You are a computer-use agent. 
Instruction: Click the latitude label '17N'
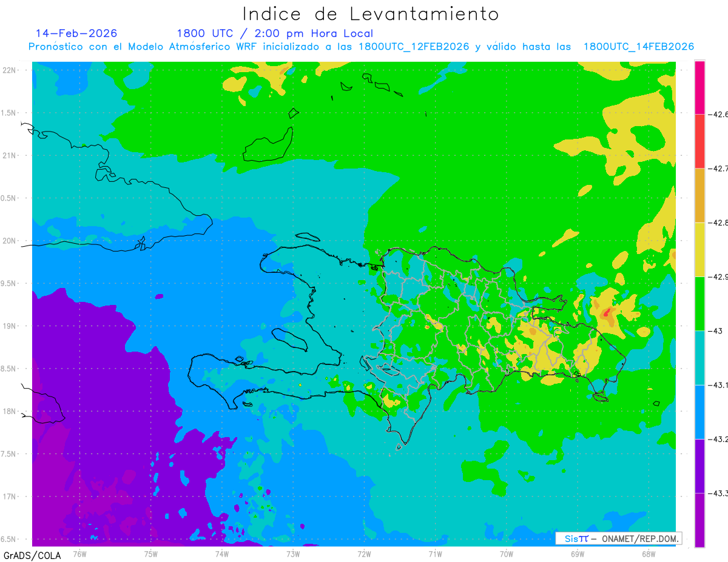[x=10, y=497]
